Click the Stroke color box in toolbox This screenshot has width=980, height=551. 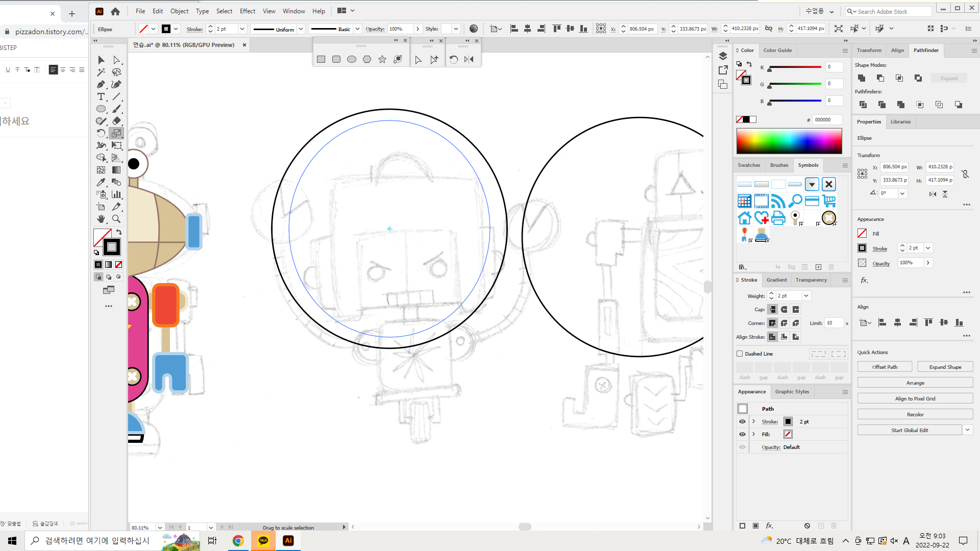pyautogui.click(x=111, y=247)
